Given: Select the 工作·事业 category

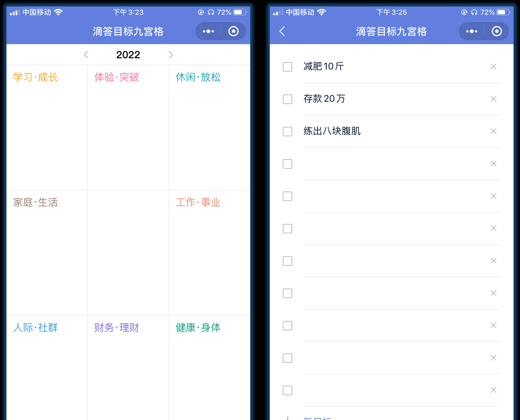Looking at the screenshot, I should coord(210,253).
